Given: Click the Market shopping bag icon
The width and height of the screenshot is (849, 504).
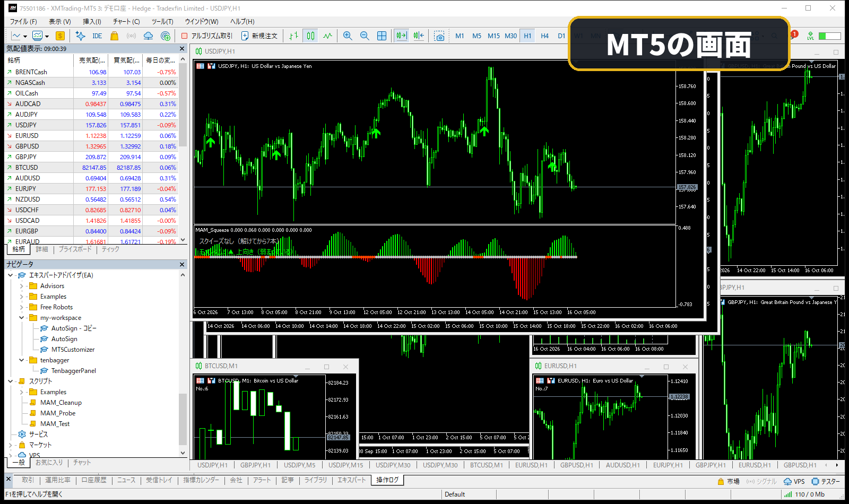Looking at the screenshot, I should pos(114,36).
